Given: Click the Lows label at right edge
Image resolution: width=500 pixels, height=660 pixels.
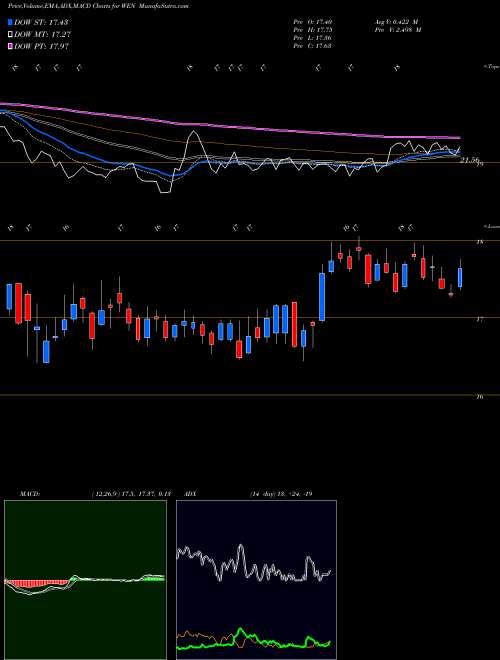Looking at the screenshot, I should point(492,226).
